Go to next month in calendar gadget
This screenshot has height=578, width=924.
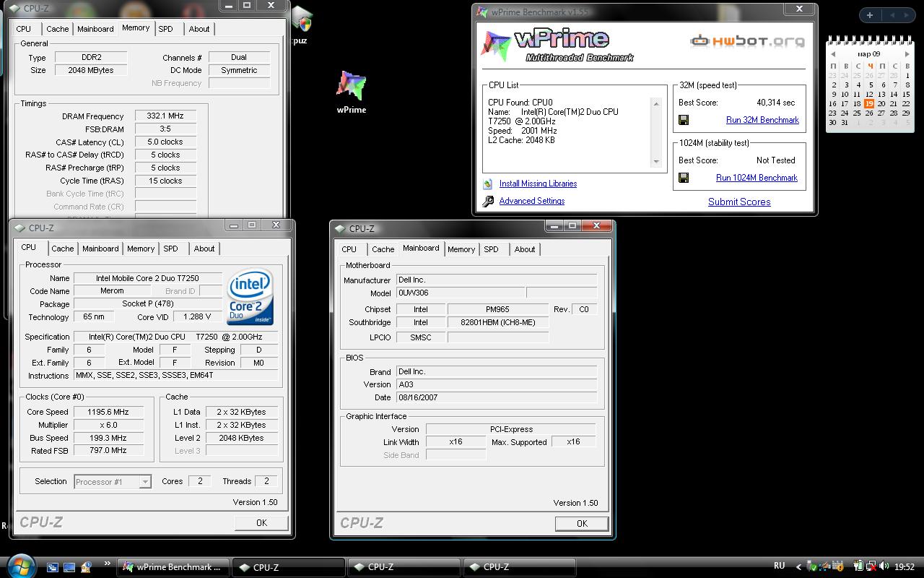pos(907,54)
